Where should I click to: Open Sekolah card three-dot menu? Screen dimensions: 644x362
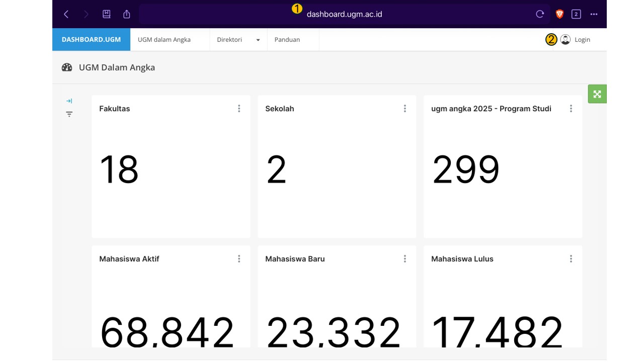(x=405, y=109)
